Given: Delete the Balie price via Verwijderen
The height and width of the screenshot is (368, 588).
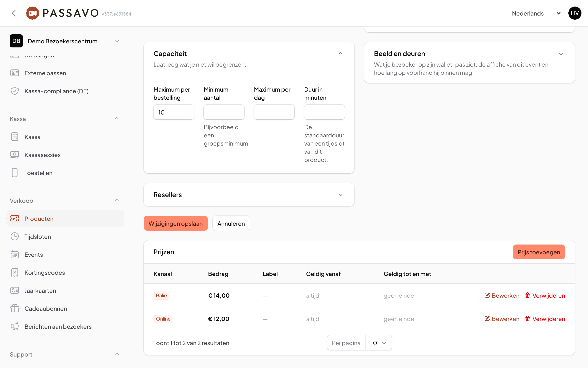Looking at the screenshot, I should pos(545,295).
